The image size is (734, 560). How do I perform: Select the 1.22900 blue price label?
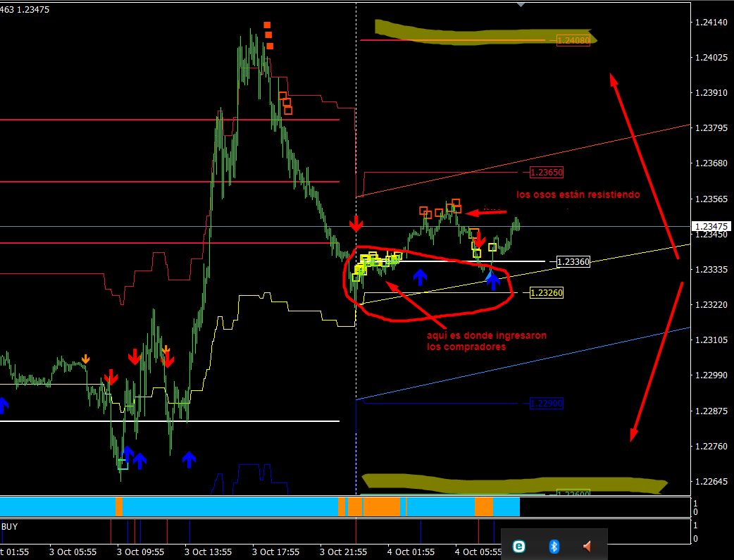547,404
